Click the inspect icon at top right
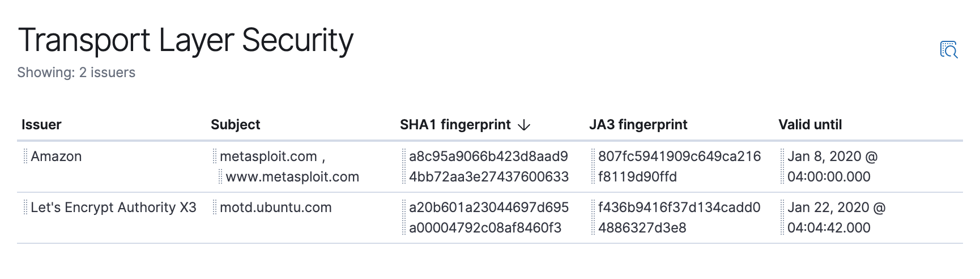 949,49
